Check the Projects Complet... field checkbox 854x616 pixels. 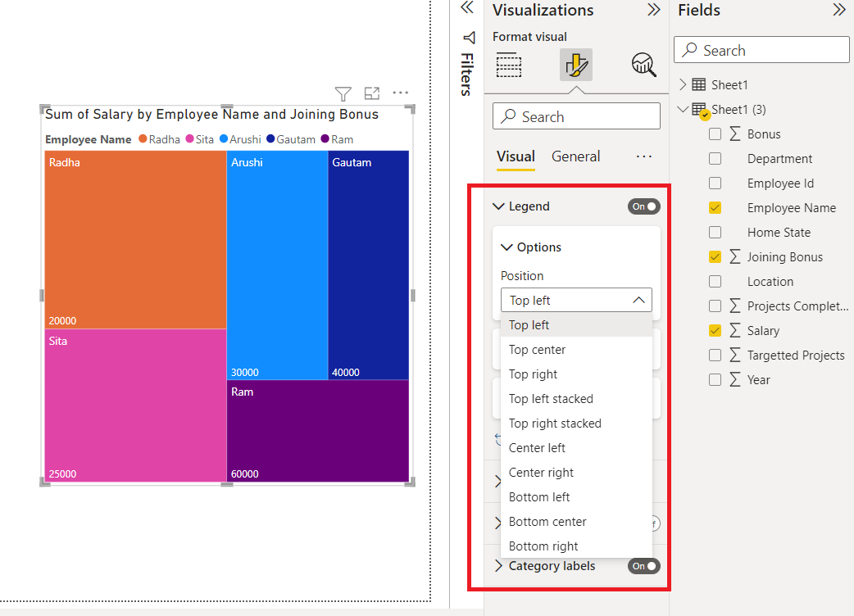(x=715, y=306)
